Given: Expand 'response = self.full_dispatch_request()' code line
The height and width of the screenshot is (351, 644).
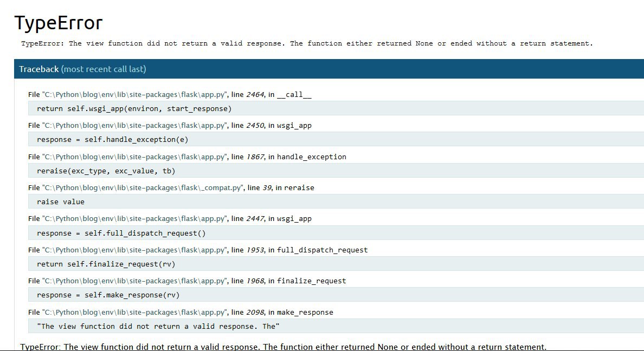Looking at the screenshot, I should tap(121, 233).
